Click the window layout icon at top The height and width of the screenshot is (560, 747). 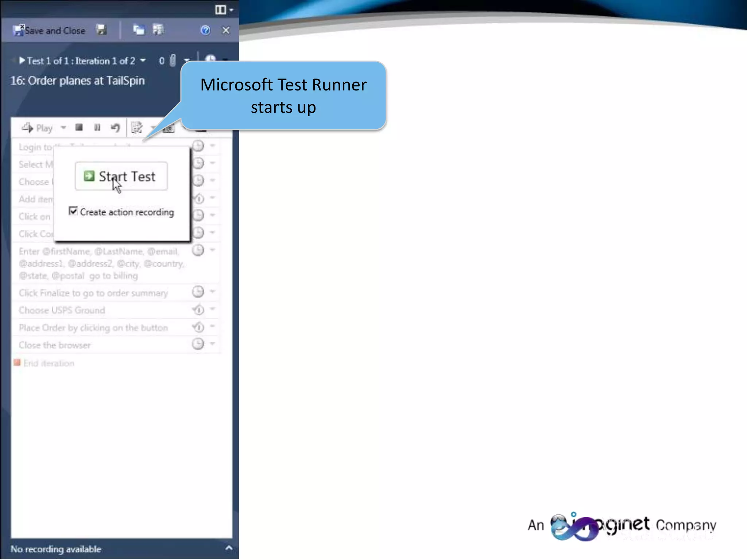[220, 10]
